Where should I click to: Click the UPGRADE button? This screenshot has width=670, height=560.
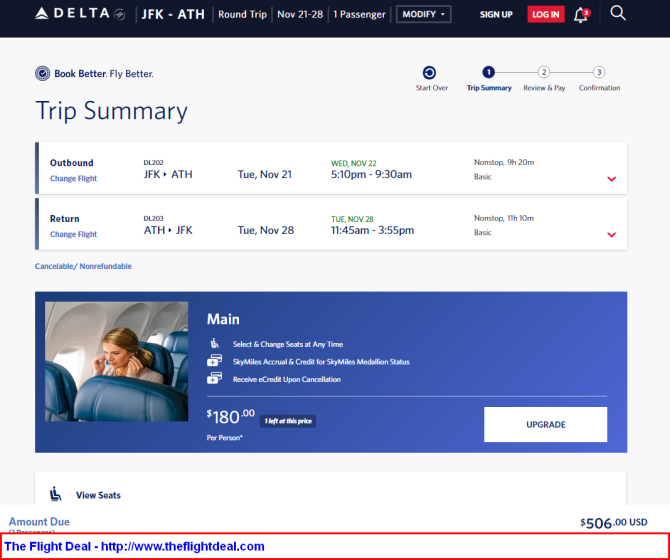[x=545, y=424]
